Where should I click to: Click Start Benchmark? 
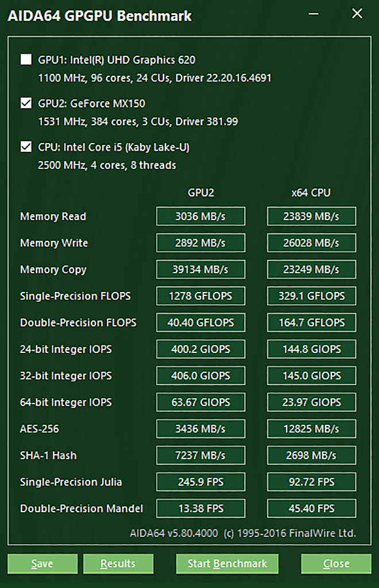pyautogui.click(x=227, y=564)
